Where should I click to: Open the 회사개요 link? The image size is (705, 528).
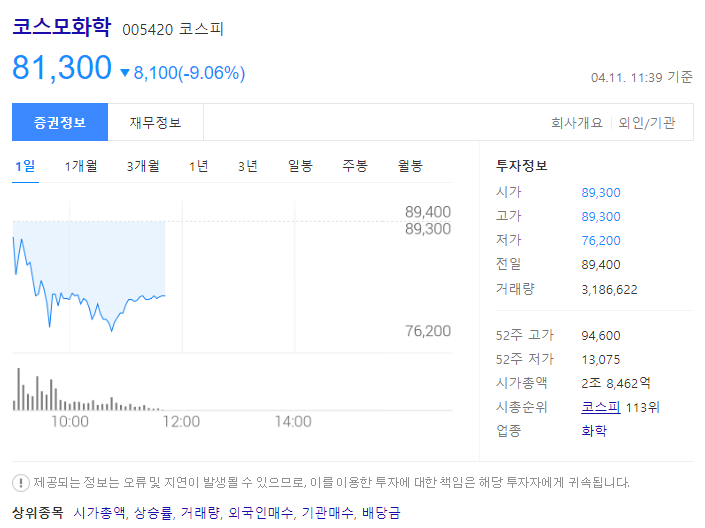(x=577, y=122)
